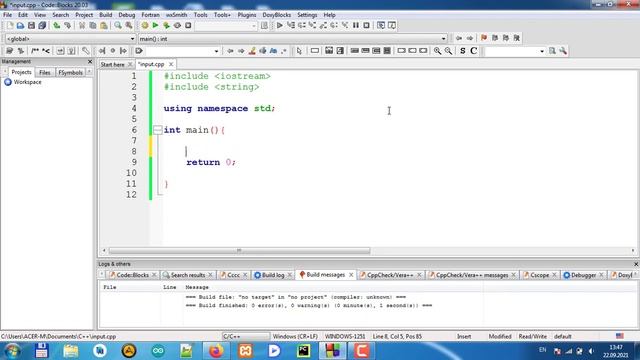Screen dimensions: 640x360
Task: Click the Zoom in magnifier icon
Action: [438, 51]
